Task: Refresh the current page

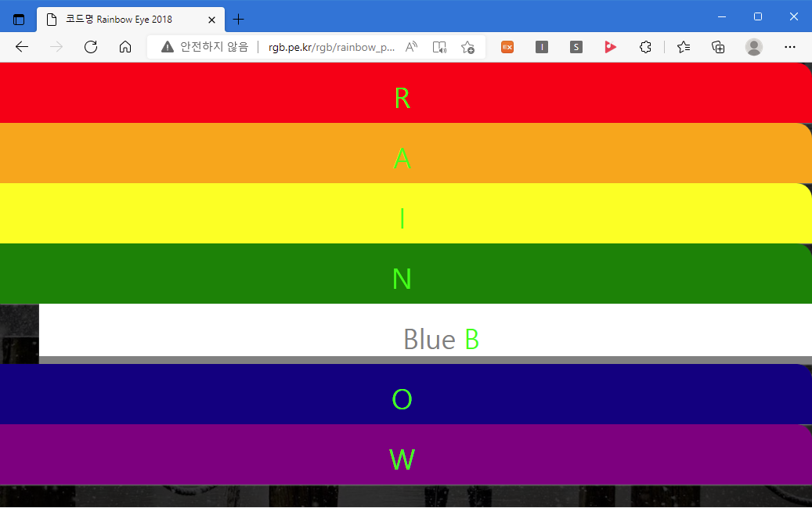Action: (x=91, y=47)
